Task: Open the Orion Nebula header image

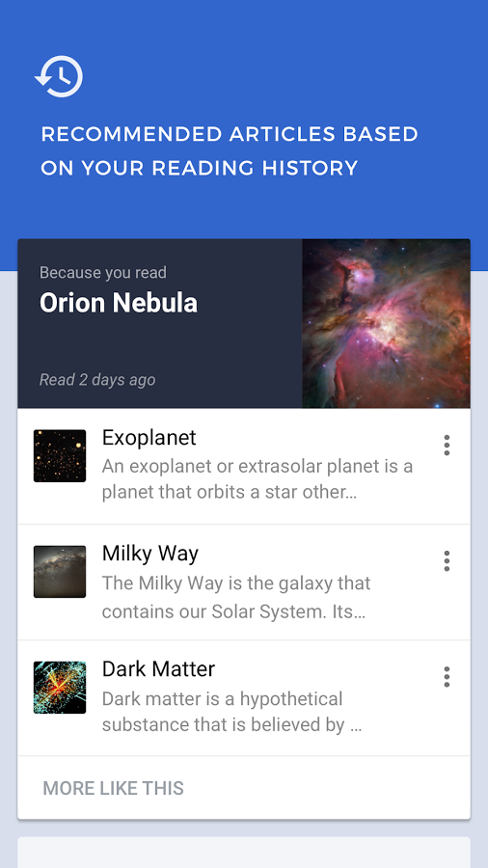Action: [386, 324]
